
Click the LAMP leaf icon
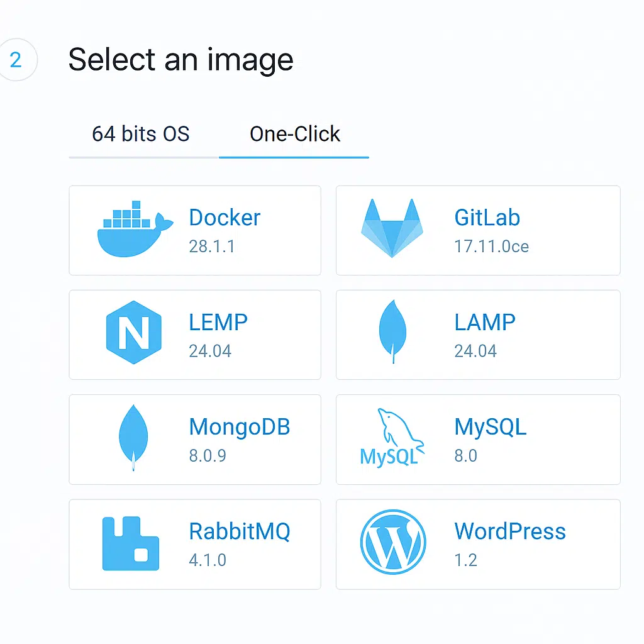(x=392, y=331)
